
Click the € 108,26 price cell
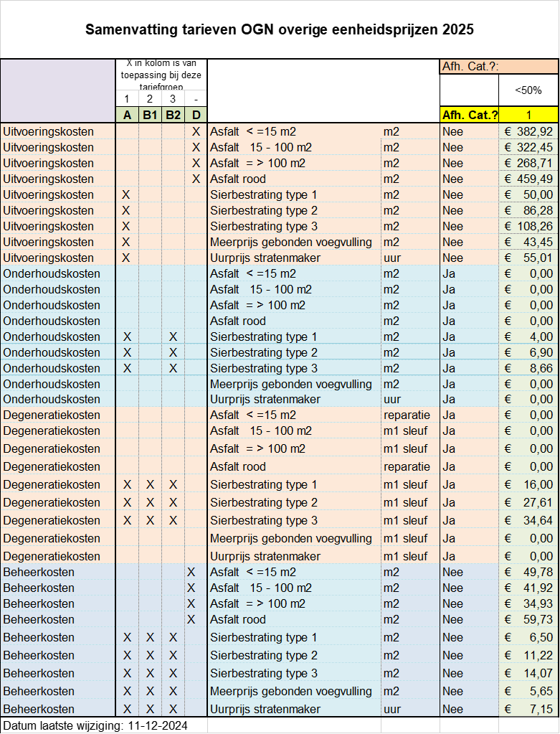click(x=528, y=226)
